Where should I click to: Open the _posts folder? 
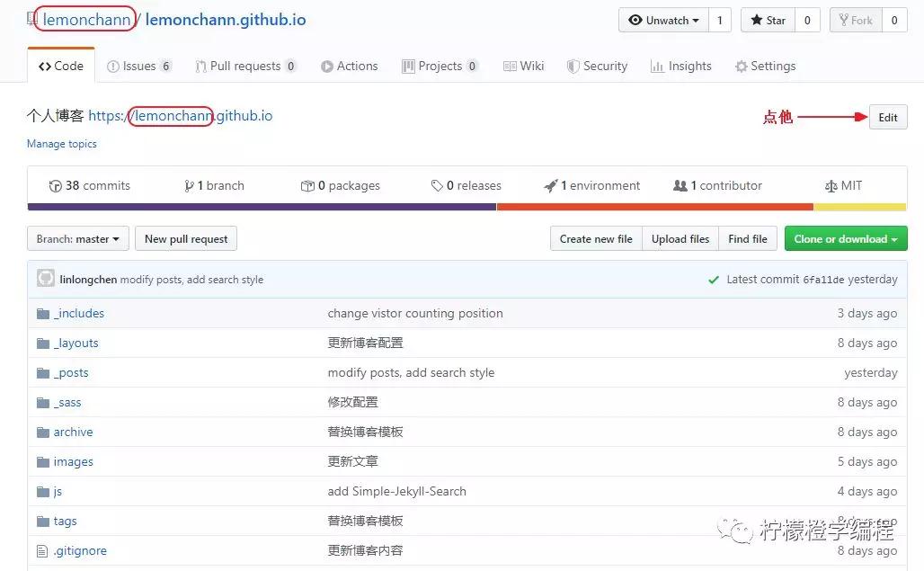point(71,372)
